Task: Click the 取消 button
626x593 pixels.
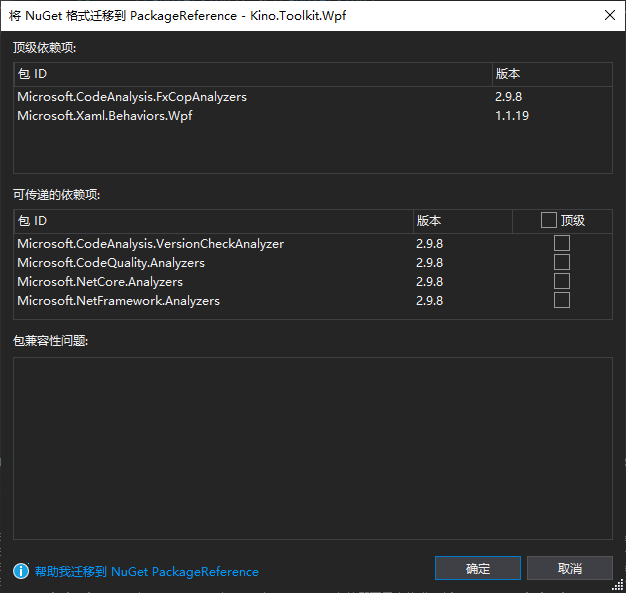Action: [570, 568]
